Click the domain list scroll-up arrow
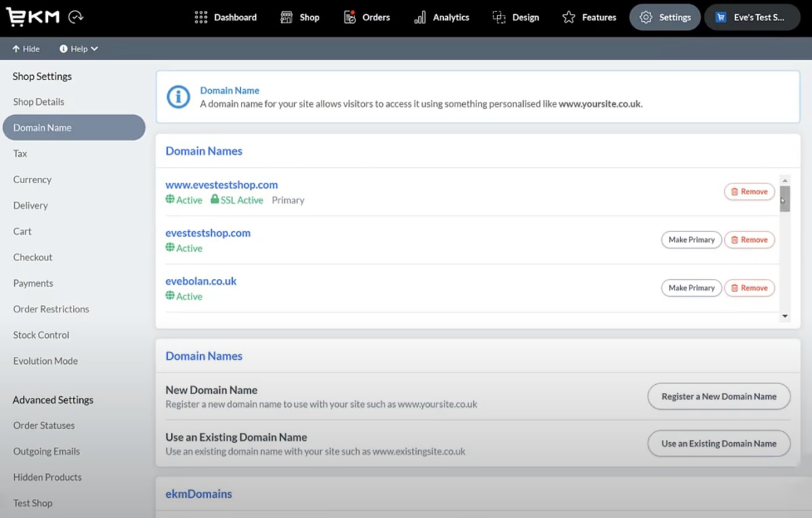The height and width of the screenshot is (518, 812). [x=785, y=180]
